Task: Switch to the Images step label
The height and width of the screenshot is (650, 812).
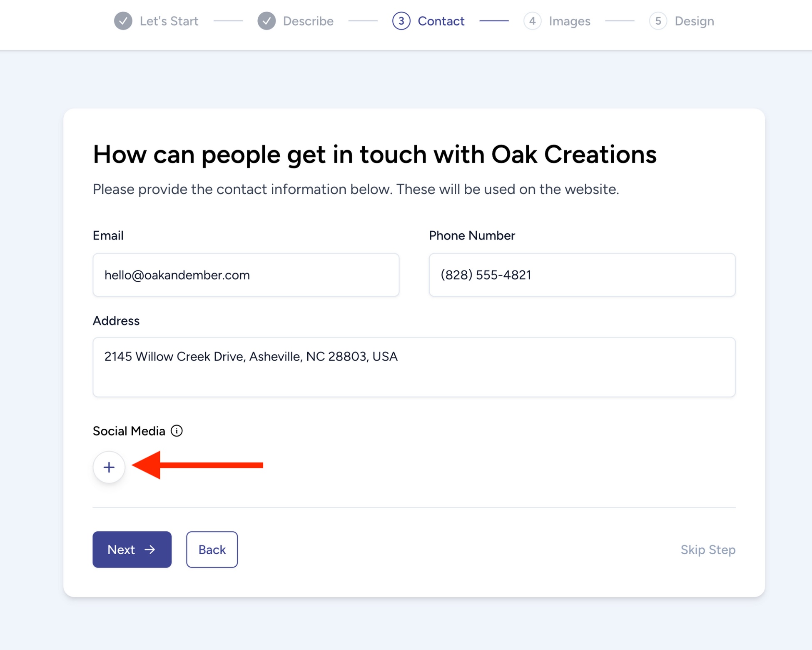Action: pyautogui.click(x=569, y=21)
